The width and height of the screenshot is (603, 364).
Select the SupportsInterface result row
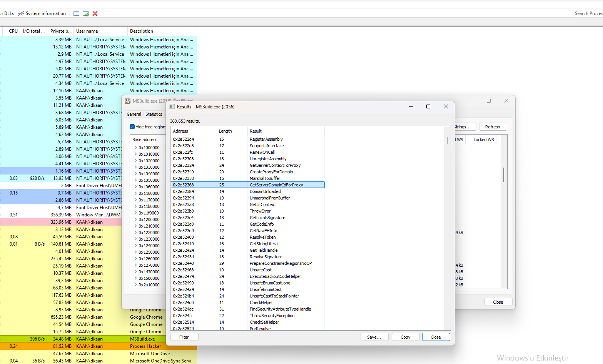pyautogui.click(x=247, y=146)
